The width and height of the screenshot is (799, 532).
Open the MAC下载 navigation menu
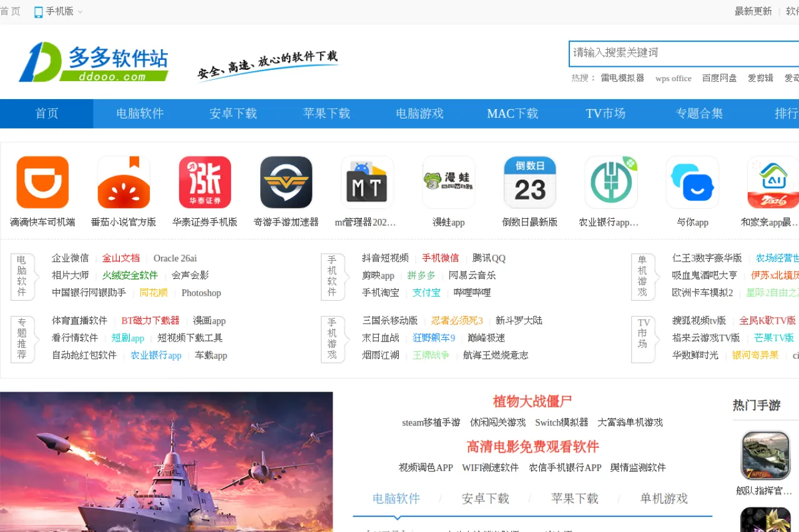(512, 114)
